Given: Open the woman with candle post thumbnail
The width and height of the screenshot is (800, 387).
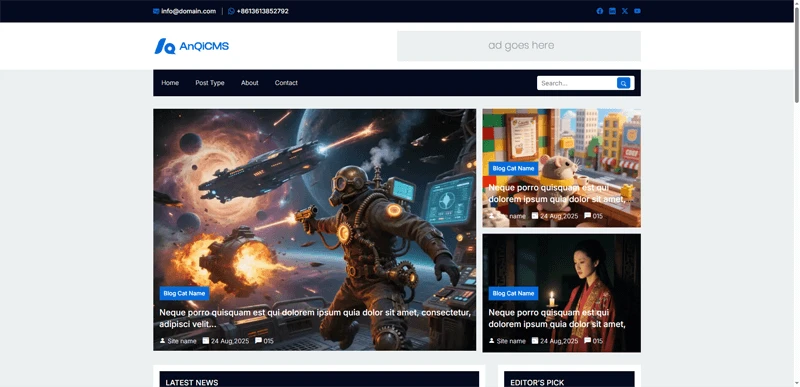Looking at the screenshot, I should (562, 293).
